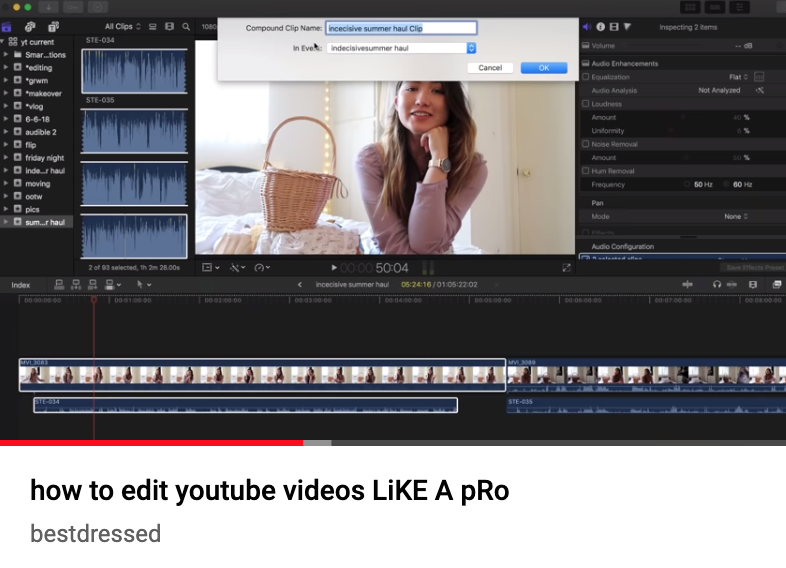786x568 pixels.
Task: Open the All Clips filter dropdown
Action: click(124, 27)
